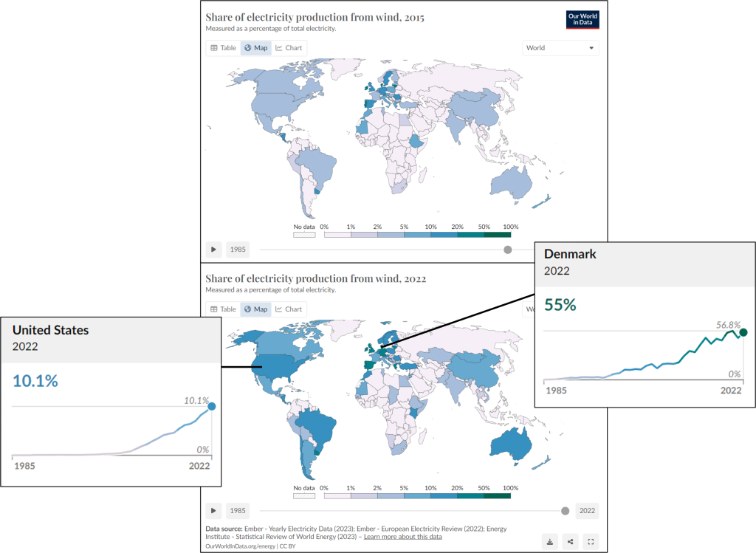756x553 pixels.
Task: Toggle Map view on the 2022 chart
Action: point(256,309)
